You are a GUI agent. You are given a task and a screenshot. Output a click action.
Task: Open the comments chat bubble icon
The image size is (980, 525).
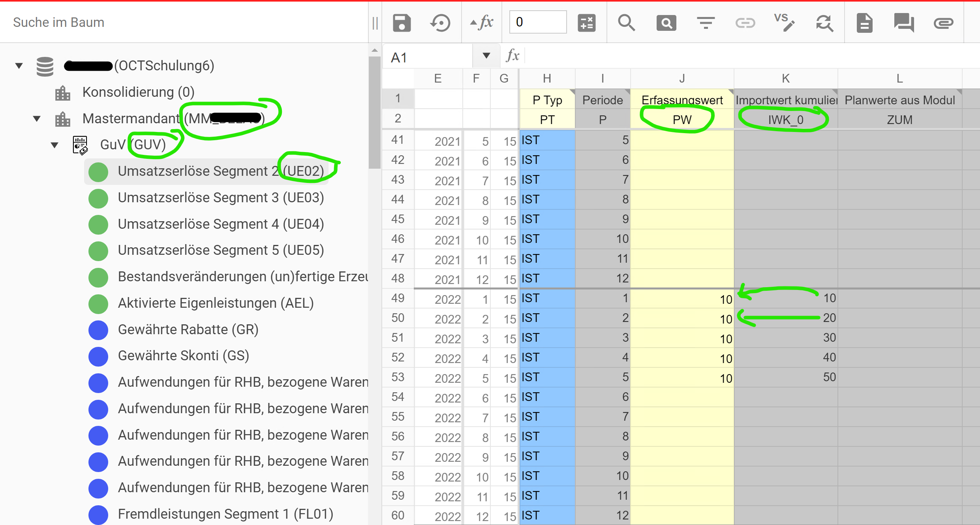click(904, 23)
